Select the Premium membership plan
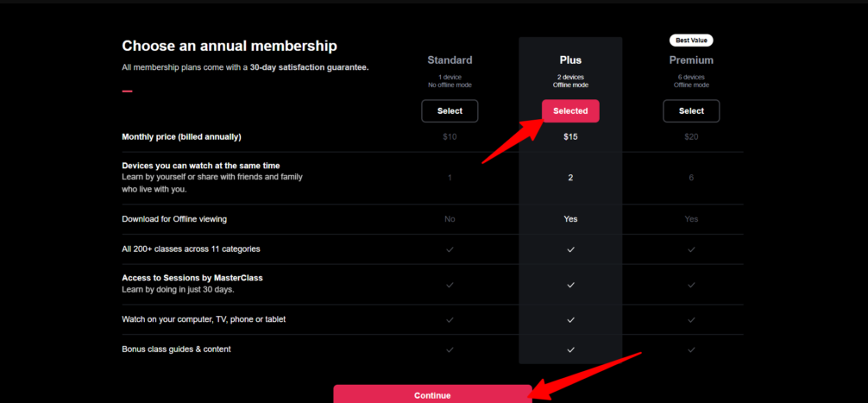 691,111
